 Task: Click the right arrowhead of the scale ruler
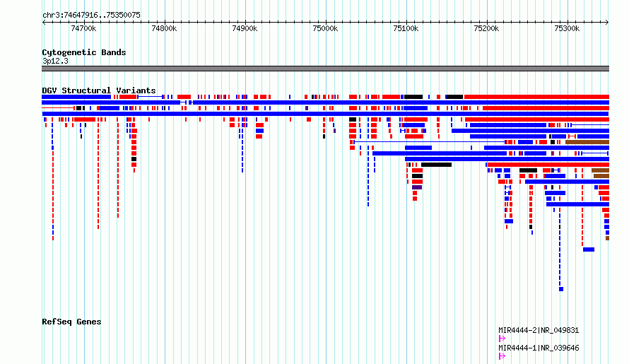(607, 22)
